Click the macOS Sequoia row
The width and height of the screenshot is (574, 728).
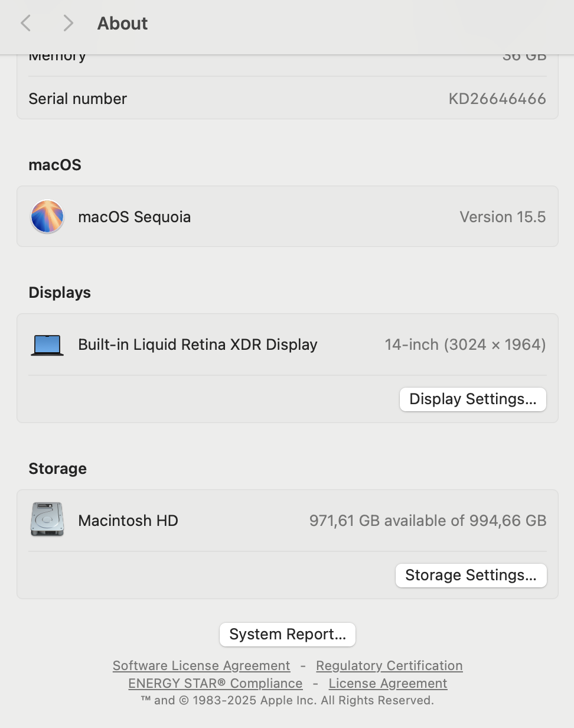tap(287, 216)
